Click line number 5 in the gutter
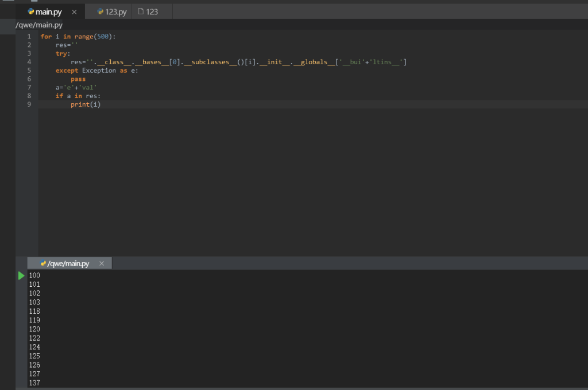 point(29,71)
